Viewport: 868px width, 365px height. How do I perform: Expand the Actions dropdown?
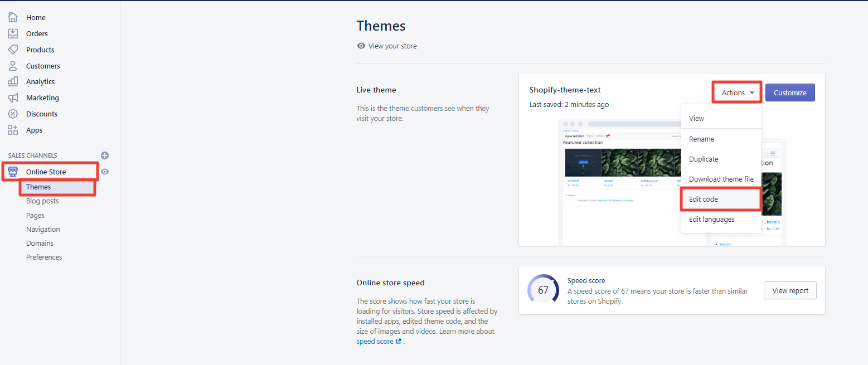738,93
